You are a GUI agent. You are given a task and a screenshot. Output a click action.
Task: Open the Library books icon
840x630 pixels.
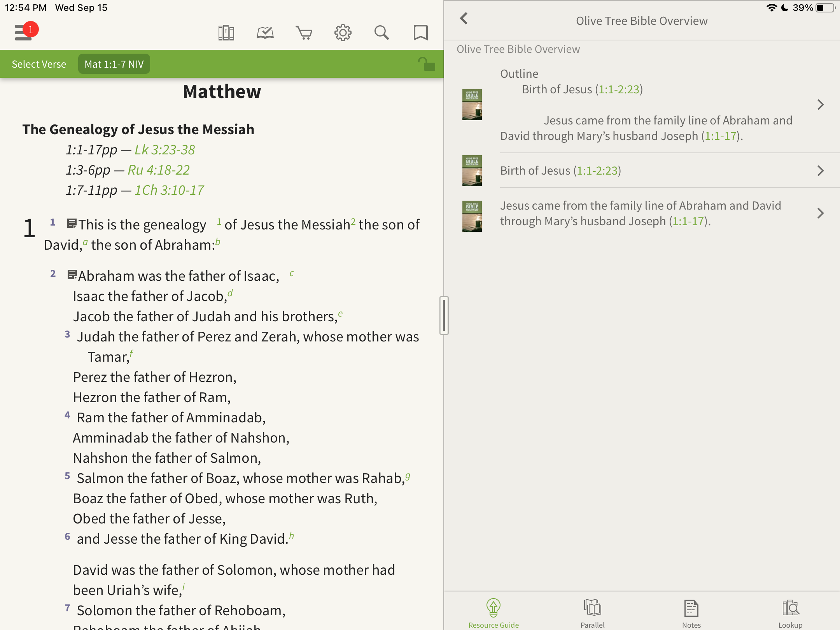(226, 33)
